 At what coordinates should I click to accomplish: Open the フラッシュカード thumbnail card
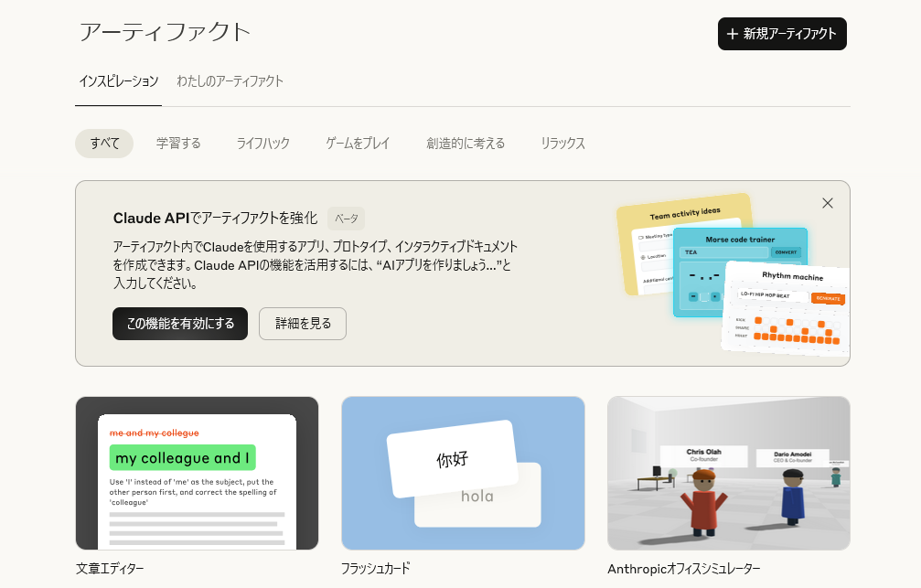point(463,474)
